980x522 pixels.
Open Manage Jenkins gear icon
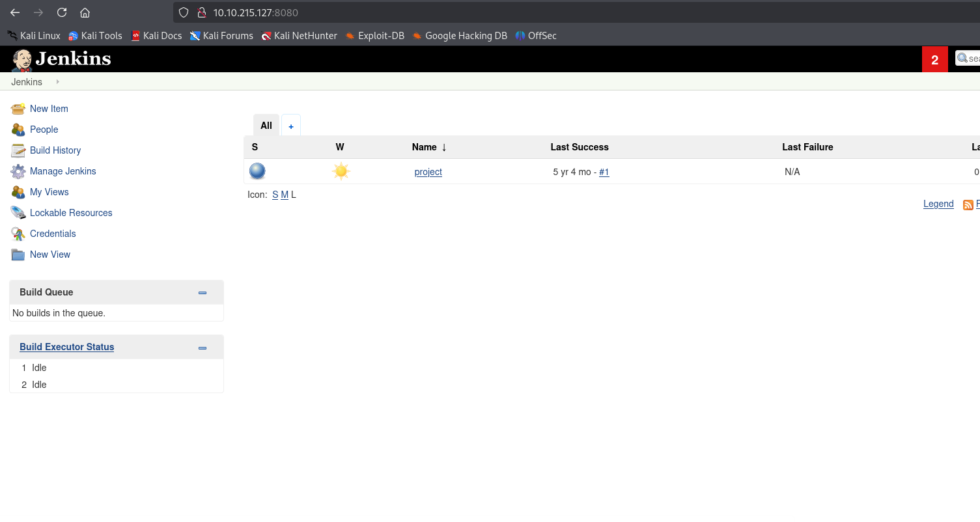tap(18, 171)
